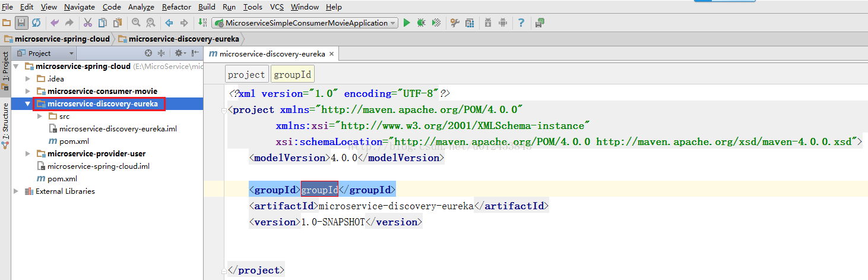Expand the .idea folder arrow
This screenshot has height=280, width=868.
tap(27, 78)
